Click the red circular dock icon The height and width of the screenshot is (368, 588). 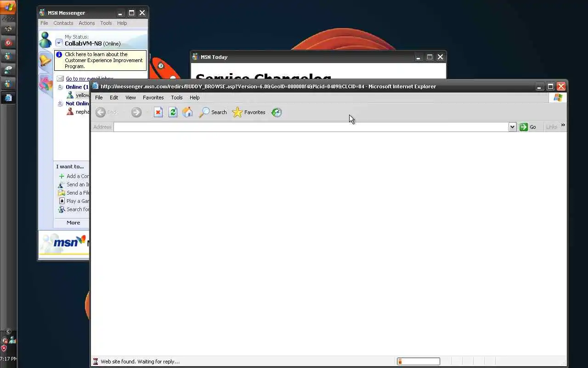pos(8,43)
